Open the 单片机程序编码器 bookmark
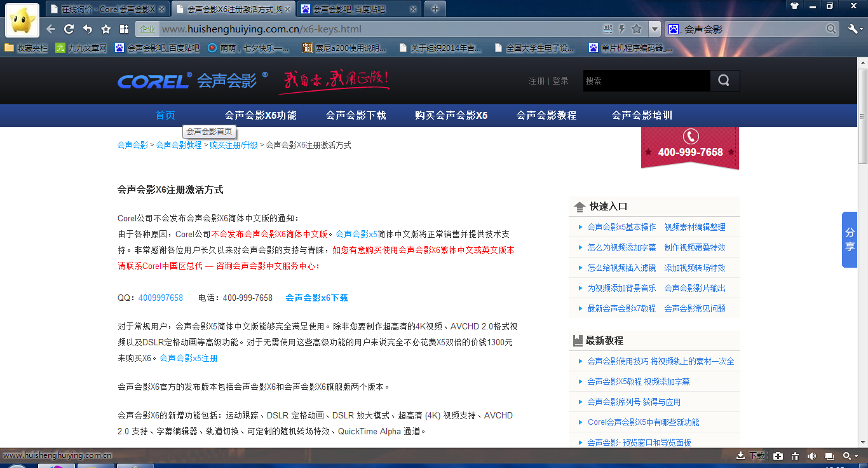The height and width of the screenshot is (468, 868). [x=631, y=48]
